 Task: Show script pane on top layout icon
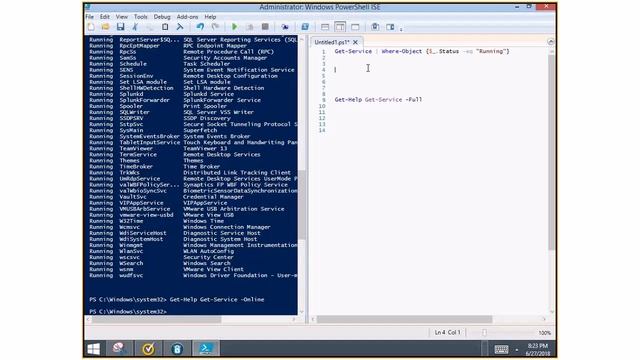(x=325, y=27)
